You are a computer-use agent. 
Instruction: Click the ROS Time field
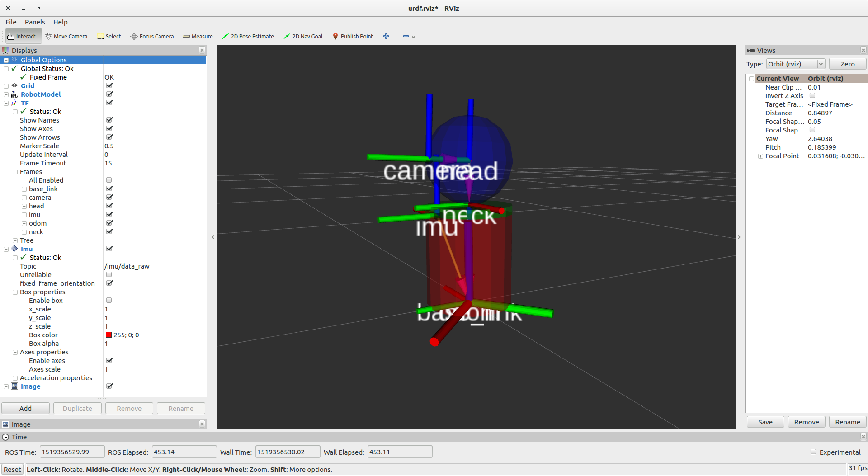coord(72,452)
